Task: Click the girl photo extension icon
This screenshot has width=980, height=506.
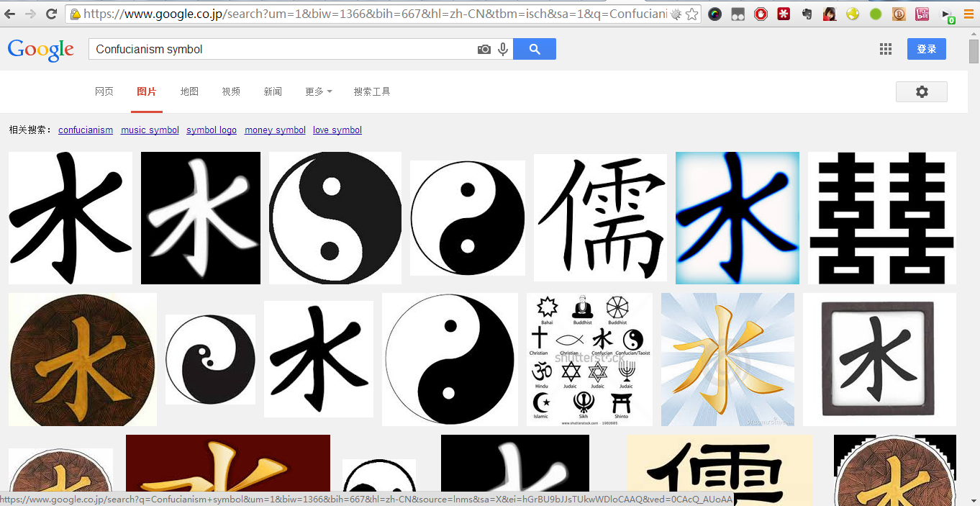Action: (830, 14)
